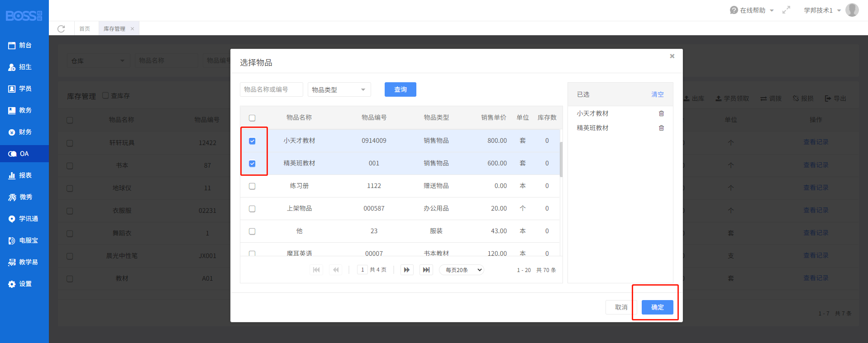
Task: Toggle select-all checkbox in item table header
Action: click(252, 118)
